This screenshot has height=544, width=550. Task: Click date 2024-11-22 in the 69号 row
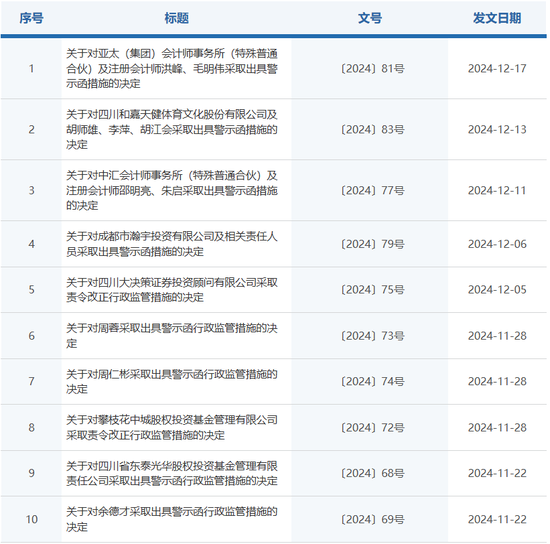(x=497, y=520)
